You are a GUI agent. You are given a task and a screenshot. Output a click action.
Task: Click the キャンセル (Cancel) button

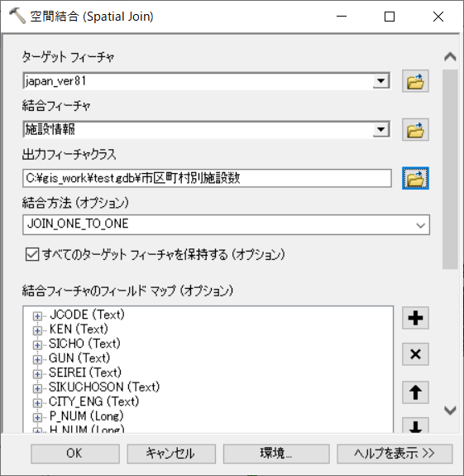pyautogui.click(x=171, y=454)
